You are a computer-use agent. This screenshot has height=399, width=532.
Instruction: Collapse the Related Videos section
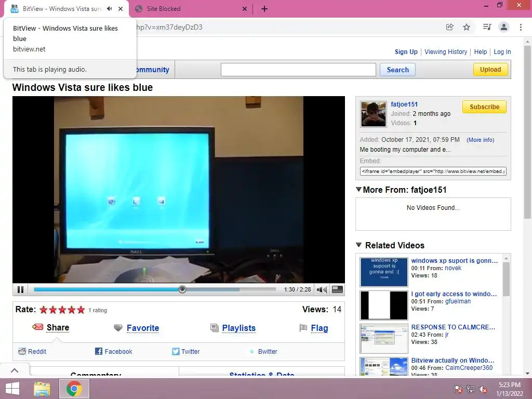(x=358, y=245)
